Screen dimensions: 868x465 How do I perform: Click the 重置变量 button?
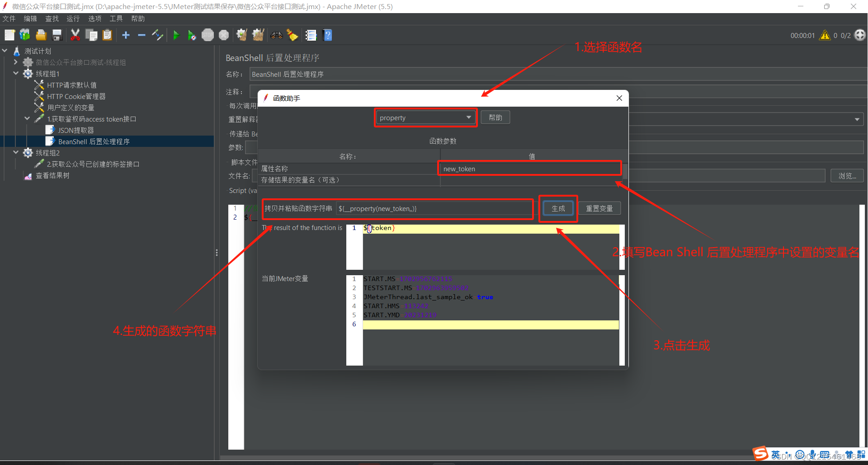(599, 208)
